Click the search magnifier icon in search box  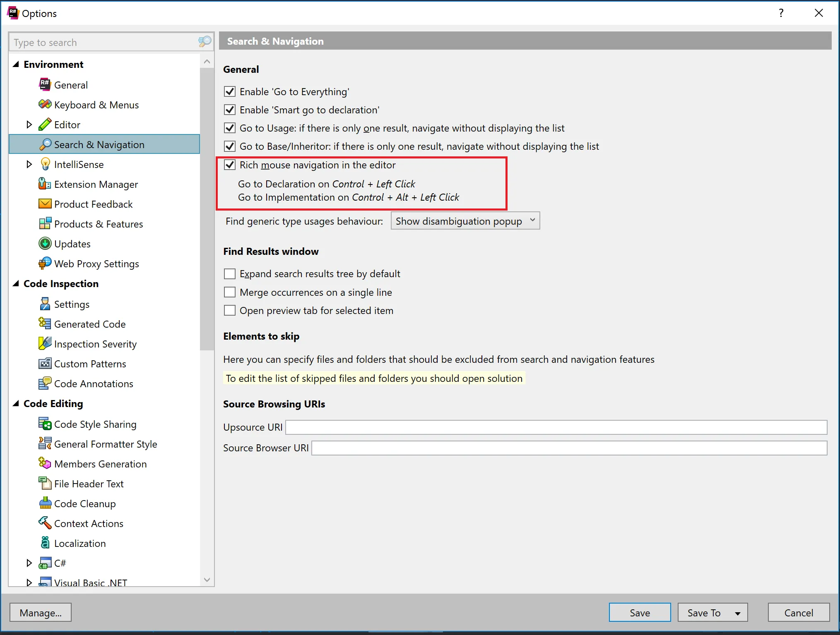(205, 42)
